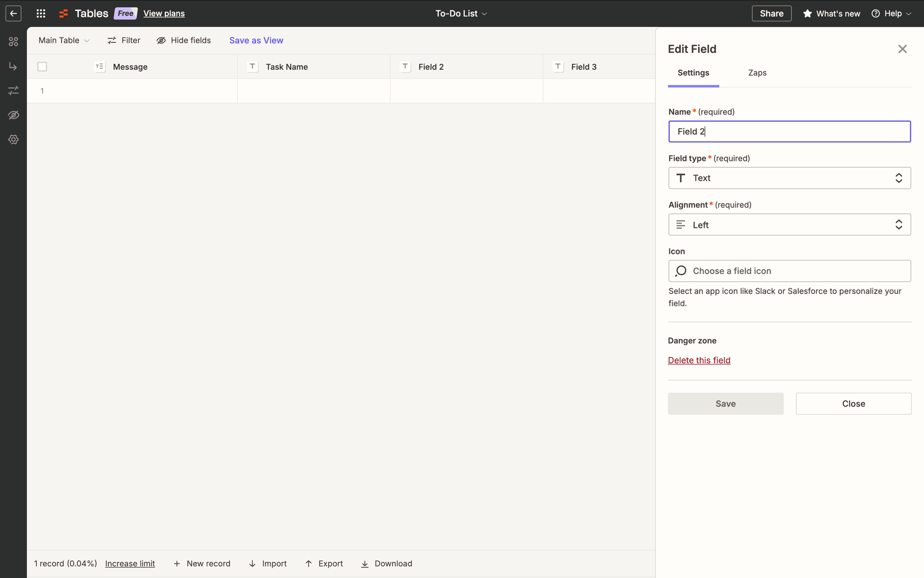Click the Choose a field icon input

click(789, 271)
